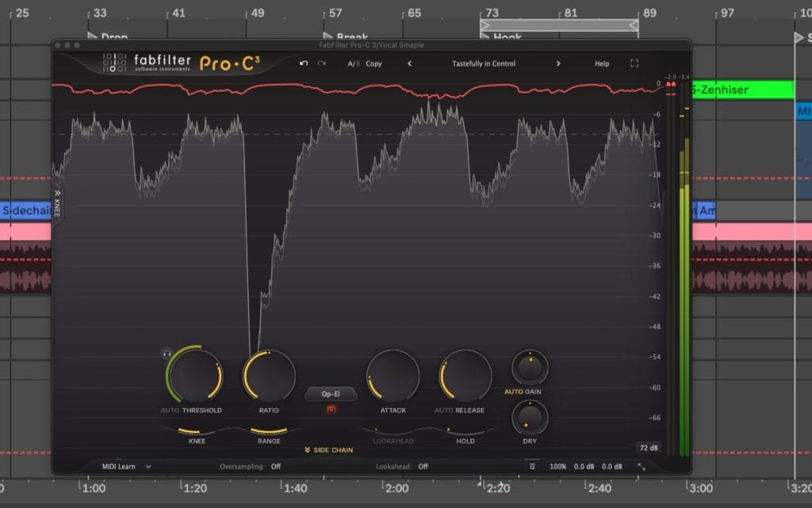
Task: Click the resize interface arrows icon
Action: (642, 467)
